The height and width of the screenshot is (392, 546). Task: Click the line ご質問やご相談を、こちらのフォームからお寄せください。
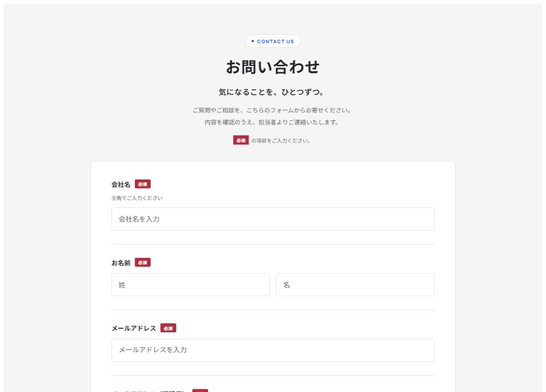click(272, 110)
